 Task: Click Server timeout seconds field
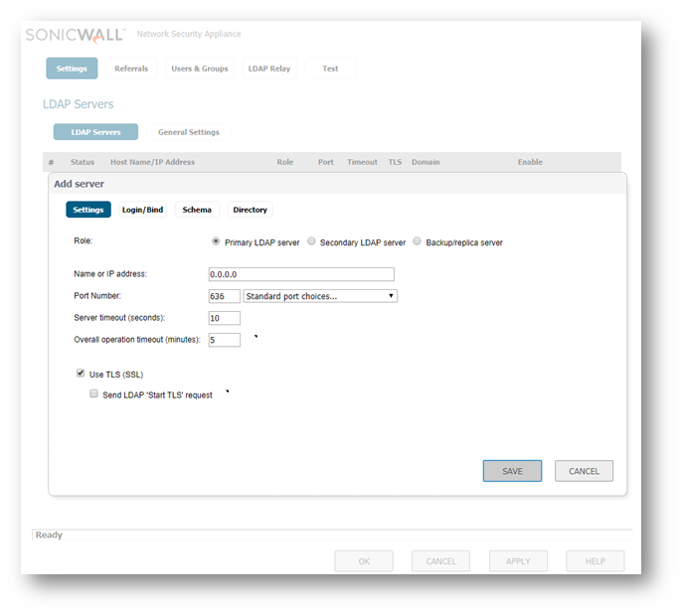coord(224,318)
